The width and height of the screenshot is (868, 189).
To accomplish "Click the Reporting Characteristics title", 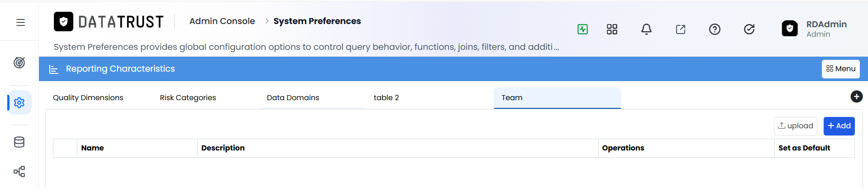I will coord(120,69).
